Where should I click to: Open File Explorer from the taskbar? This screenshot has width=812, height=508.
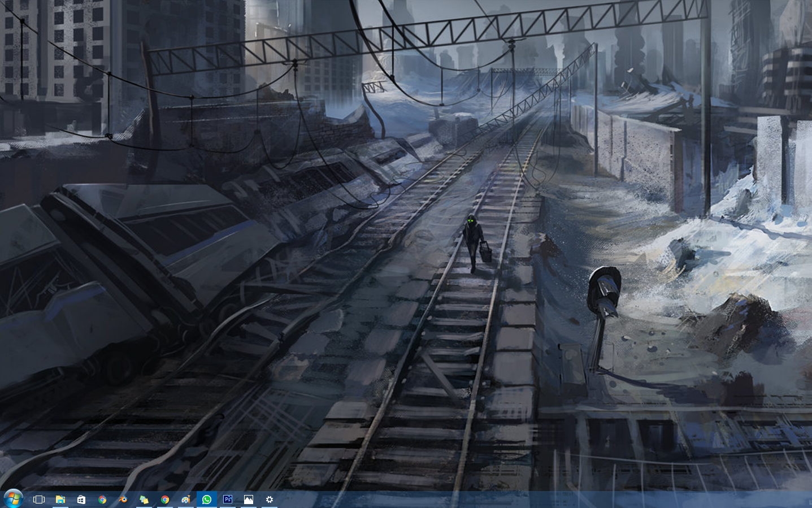coord(60,500)
